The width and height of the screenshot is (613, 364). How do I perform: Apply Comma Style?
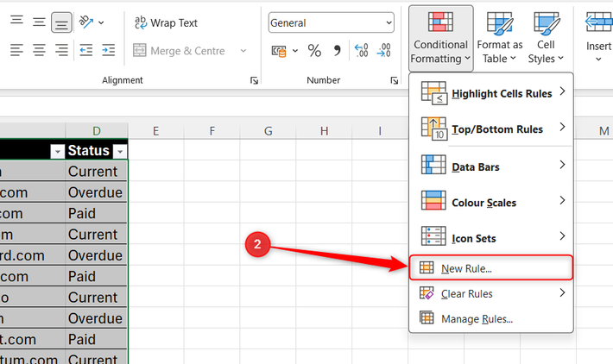point(337,51)
